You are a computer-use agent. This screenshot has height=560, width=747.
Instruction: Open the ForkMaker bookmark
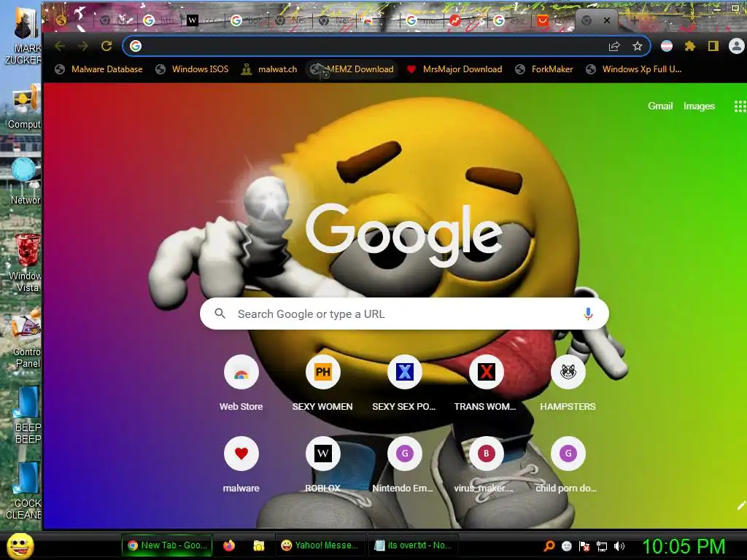tap(543, 69)
